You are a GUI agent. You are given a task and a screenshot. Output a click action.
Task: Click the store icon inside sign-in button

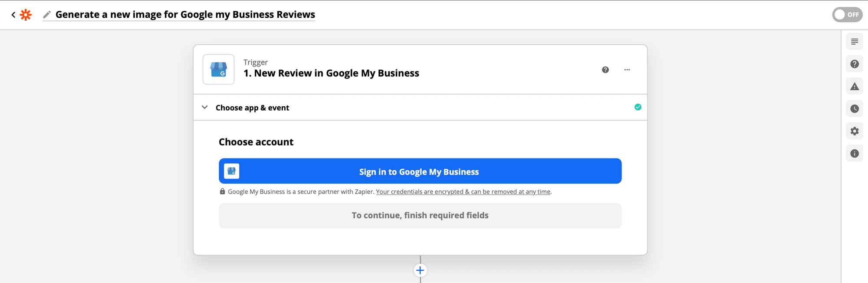click(x=232, y=171)
